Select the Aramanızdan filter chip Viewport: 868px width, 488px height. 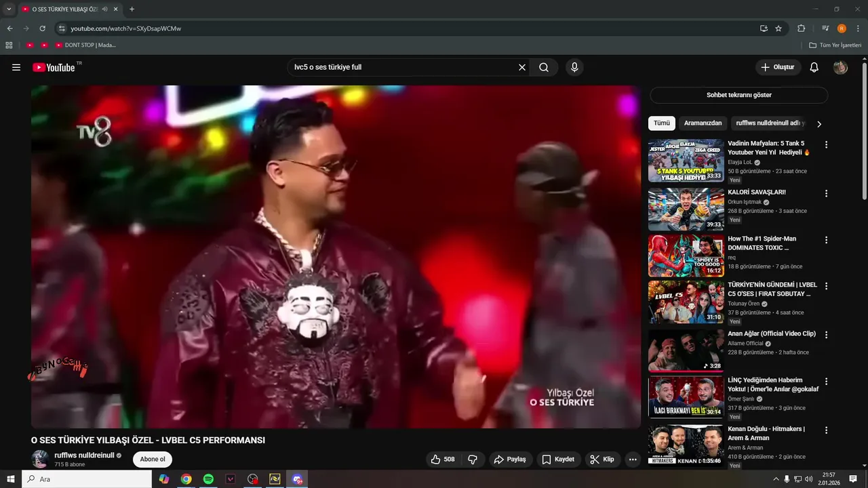703,123
